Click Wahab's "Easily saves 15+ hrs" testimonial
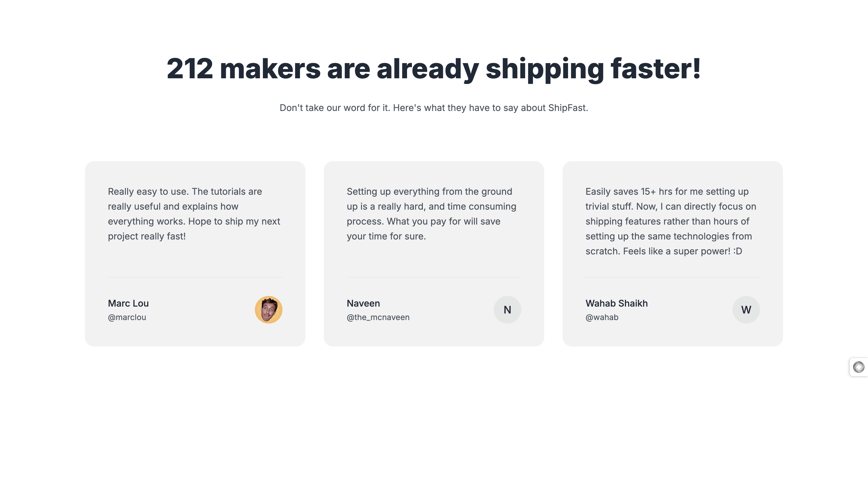 [x=671, y=221]
